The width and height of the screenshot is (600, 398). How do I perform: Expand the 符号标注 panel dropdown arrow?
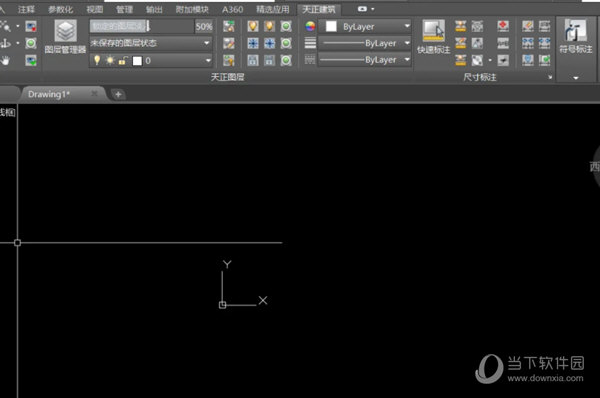(x=576, y=78)
